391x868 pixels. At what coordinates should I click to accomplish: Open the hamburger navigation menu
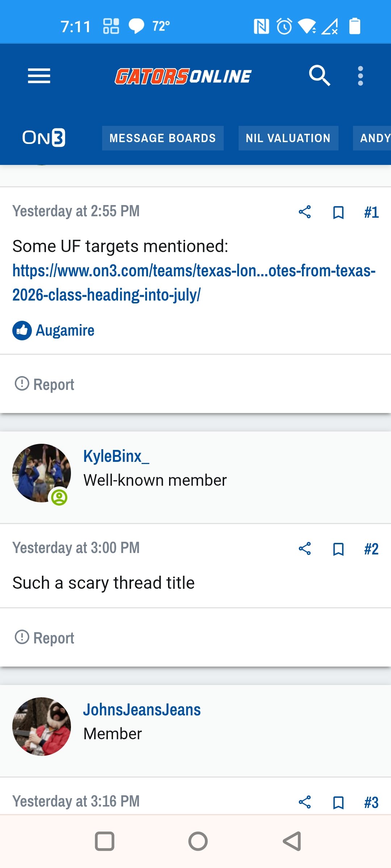coord(39,76)
